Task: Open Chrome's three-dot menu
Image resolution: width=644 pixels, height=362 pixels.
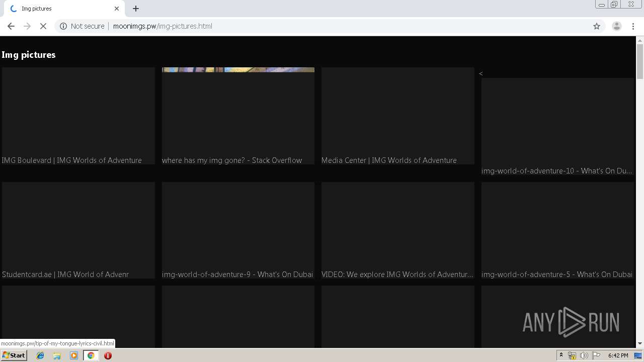Action: pyautogui.click(x=633, y=26)
